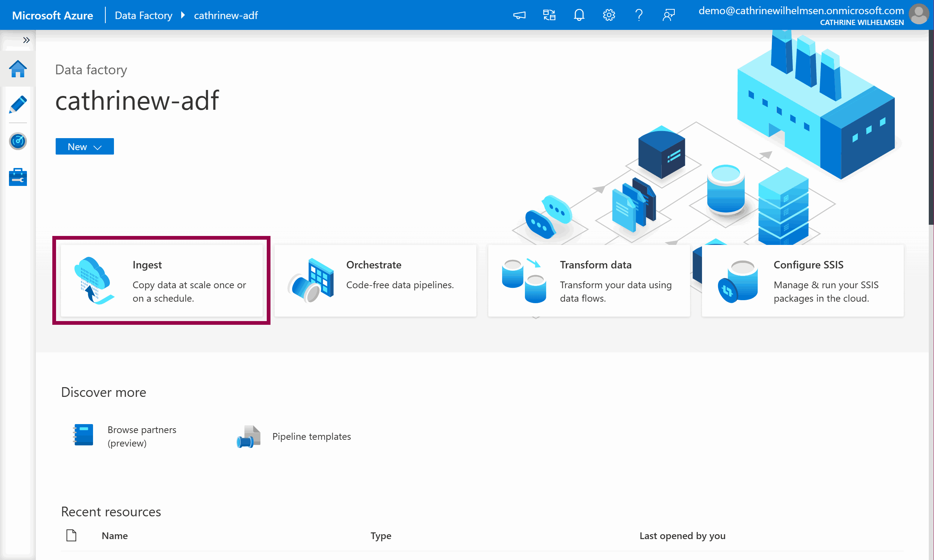
Task: Open the Ingest copy data card
Action: (161, 281)
